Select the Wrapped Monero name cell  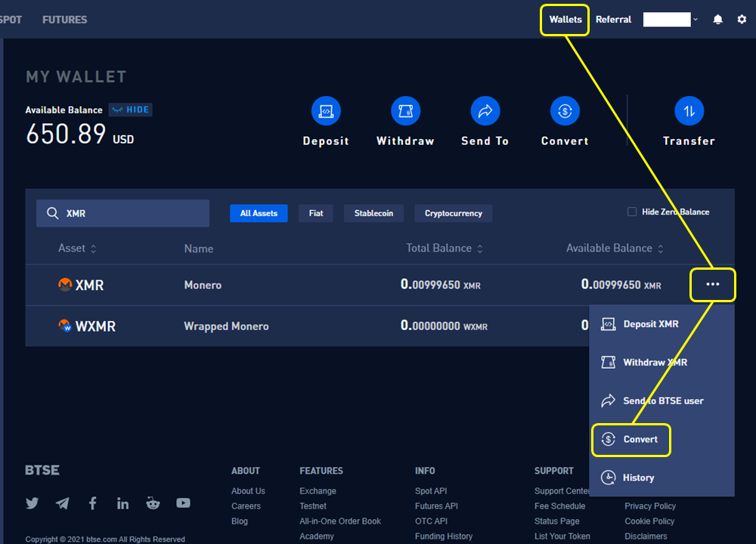[x=226, y=326]
